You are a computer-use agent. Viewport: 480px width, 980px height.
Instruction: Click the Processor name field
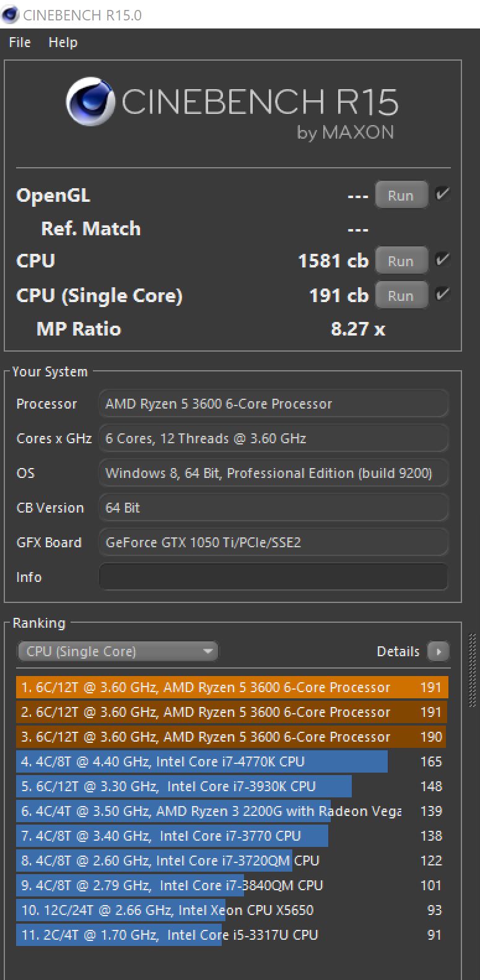pyautogui.click(x=273, y=404)
